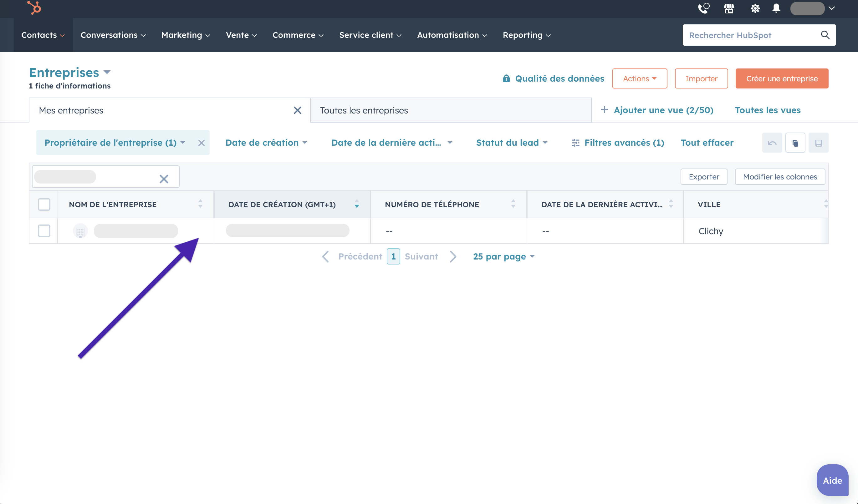Click the save view floppy icon
858x504 pixels.
[x=818, y=143]
